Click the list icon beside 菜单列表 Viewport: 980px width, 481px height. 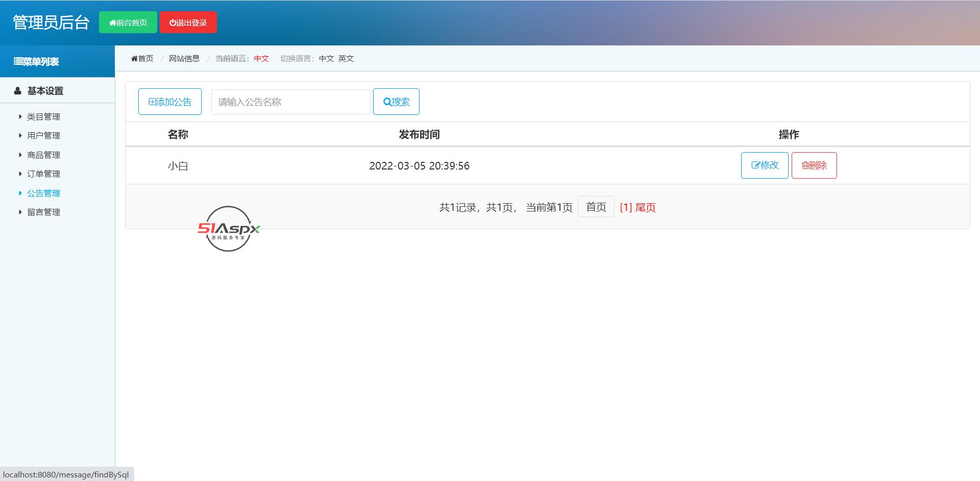[x=18, y=62]
